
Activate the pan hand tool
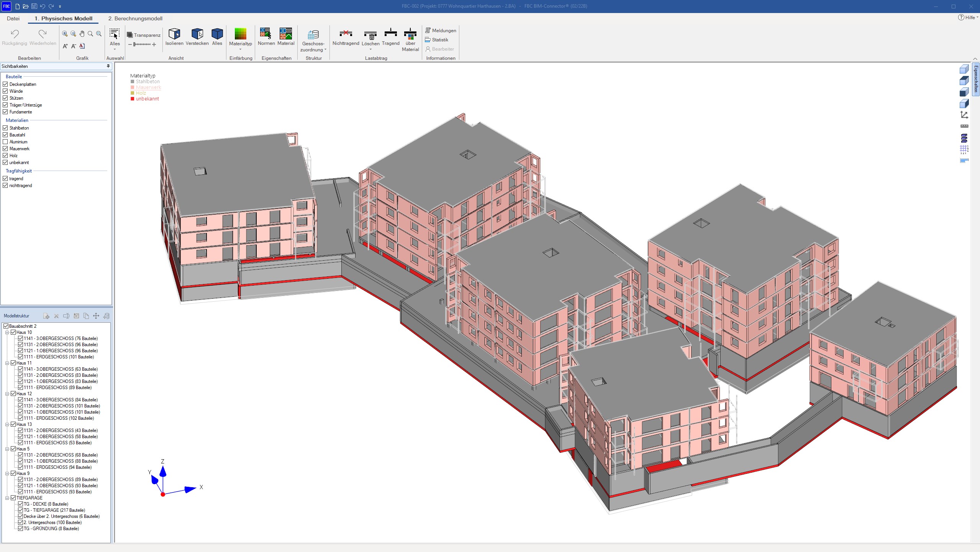pos(82,34)
